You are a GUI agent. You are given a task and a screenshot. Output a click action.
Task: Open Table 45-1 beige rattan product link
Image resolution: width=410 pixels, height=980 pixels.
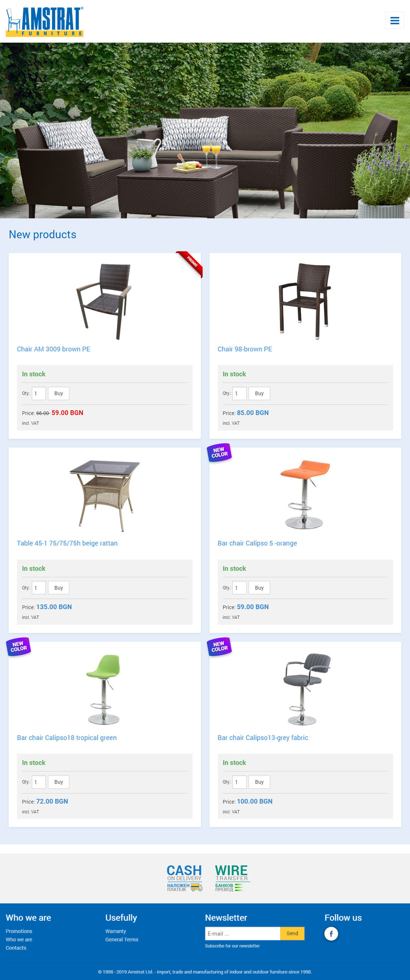(67, 543)
